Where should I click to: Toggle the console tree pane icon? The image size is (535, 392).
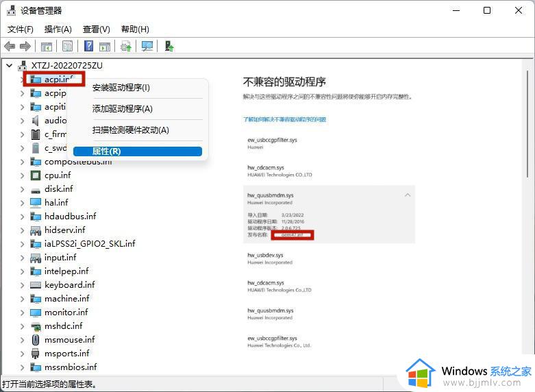pos(47,46)
